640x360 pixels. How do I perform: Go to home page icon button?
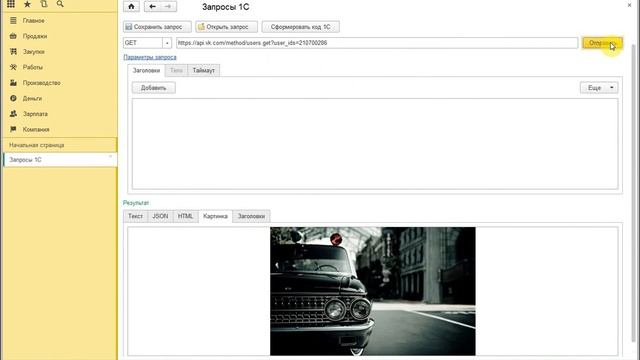click(131, 7)
